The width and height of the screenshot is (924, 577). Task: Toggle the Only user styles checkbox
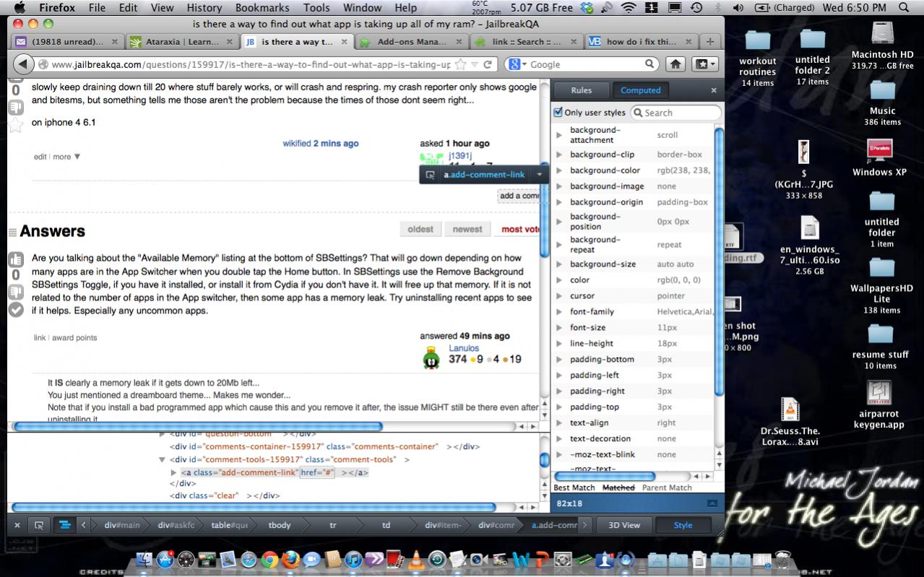pos(558,113)
